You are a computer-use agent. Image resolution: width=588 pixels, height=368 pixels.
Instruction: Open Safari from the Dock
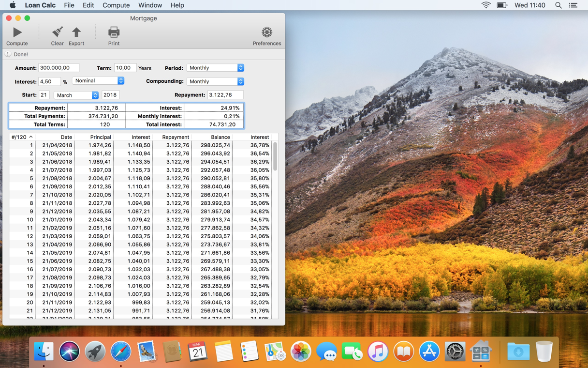121,351
